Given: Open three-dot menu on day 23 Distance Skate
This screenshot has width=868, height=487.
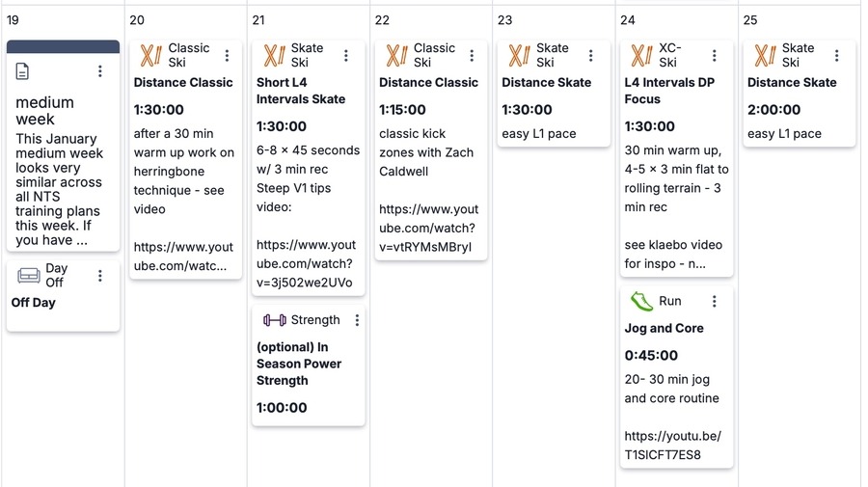Looking at the screenshot, I should [592, 56].
